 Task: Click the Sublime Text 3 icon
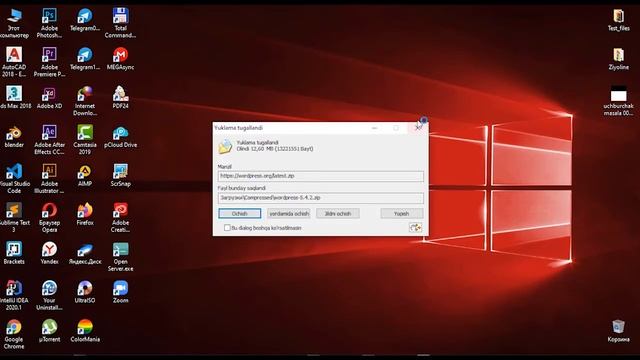14,218
